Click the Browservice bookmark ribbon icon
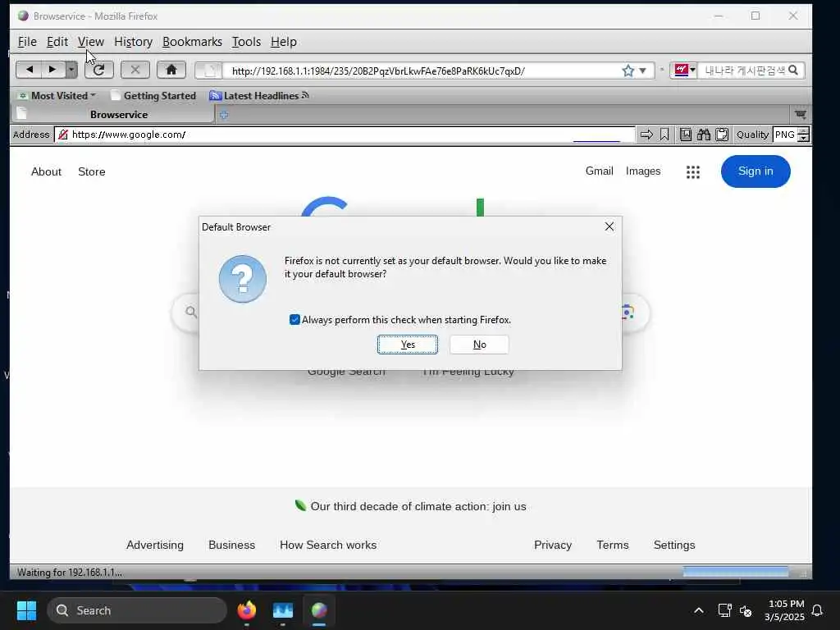 pos(664,135)
